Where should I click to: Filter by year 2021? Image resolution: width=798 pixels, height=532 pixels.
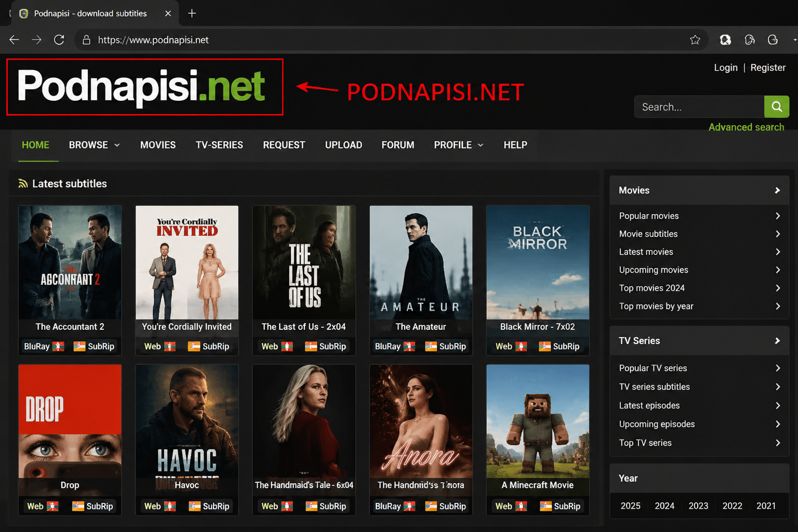click(766, 506)
